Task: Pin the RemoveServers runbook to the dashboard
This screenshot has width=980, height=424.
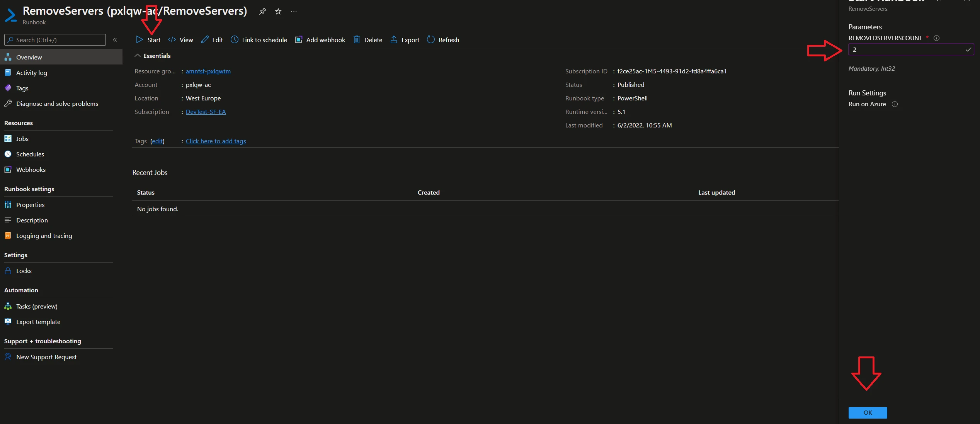Action: (x=263, y=11)
